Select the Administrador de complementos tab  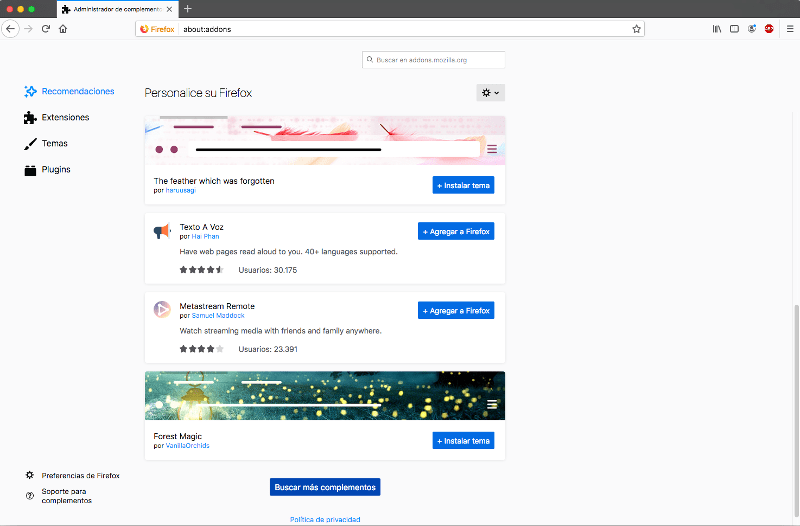117,9
